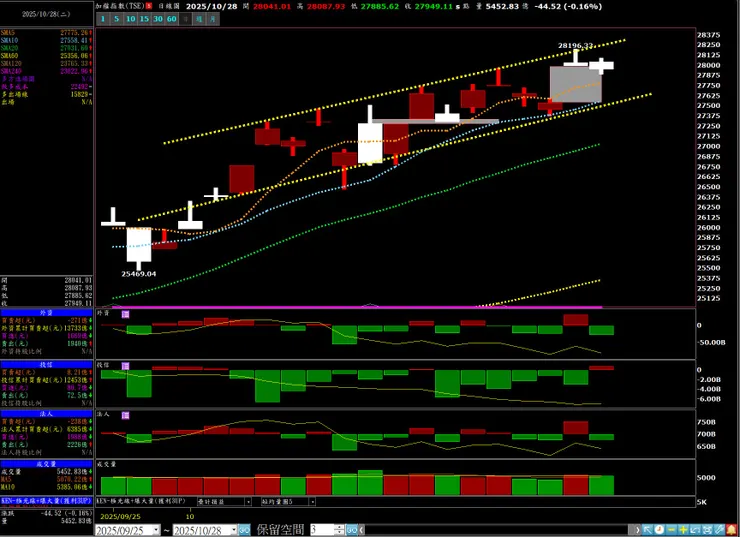
Task: Click the SMA5 indicator row
Action: pyautogui.click(x=46, y=33)
